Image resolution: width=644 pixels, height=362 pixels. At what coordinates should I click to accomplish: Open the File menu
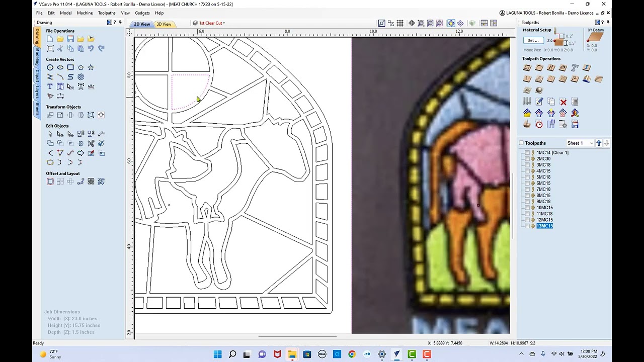(x=39, y=13)
